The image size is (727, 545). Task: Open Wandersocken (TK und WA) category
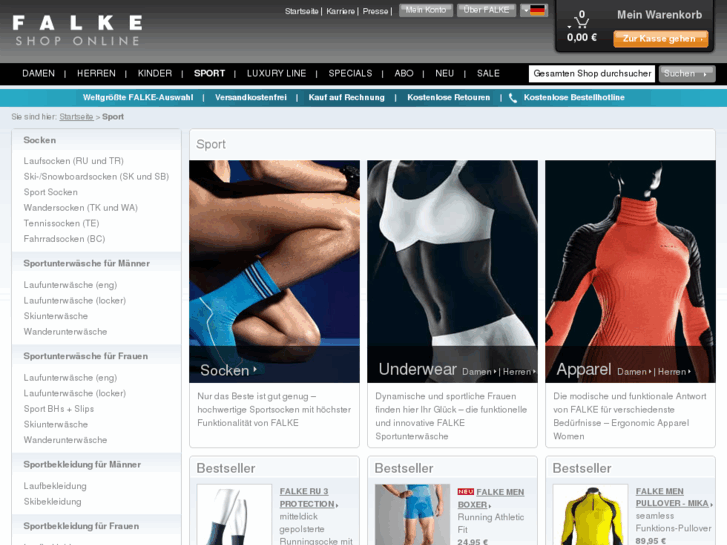81,208
